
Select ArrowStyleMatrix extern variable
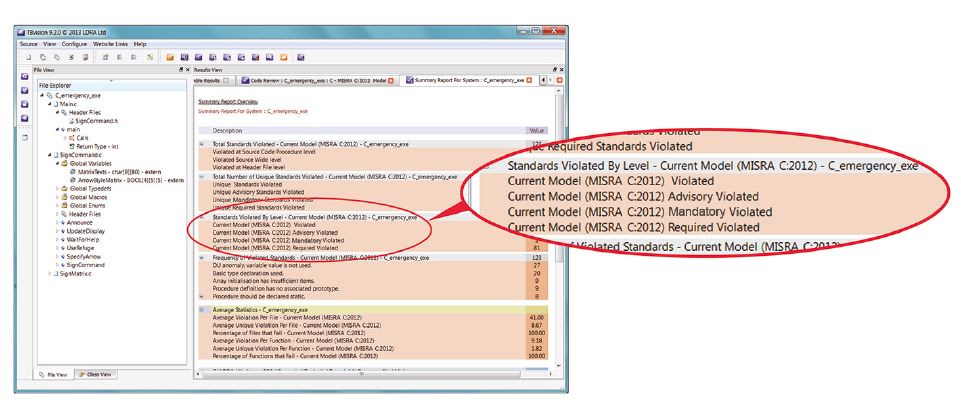coord(131,180)
